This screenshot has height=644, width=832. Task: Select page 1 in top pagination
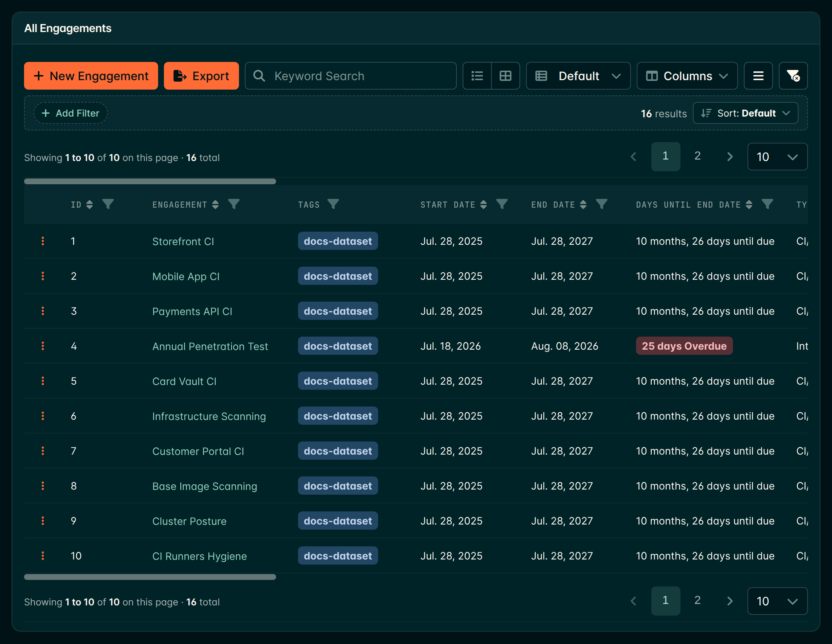tap(666, 156)
